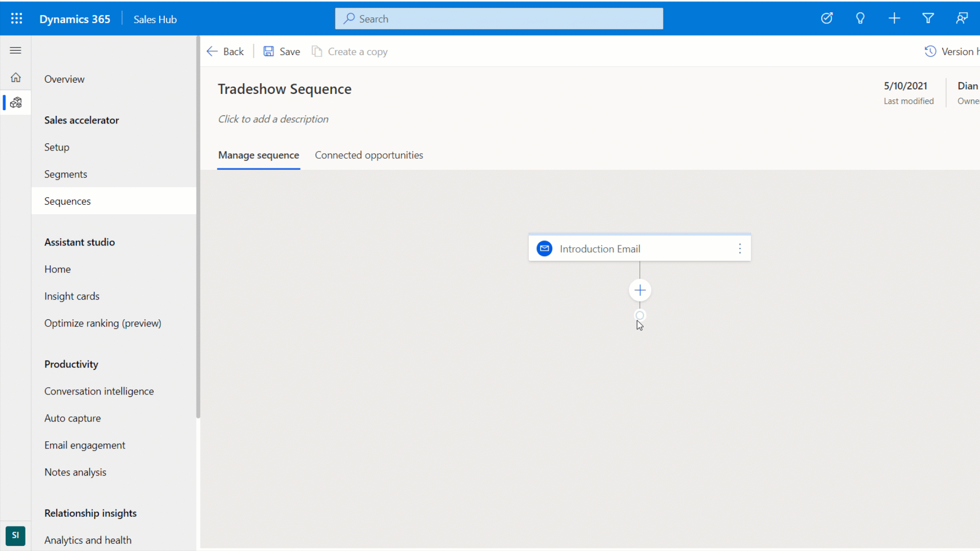Open the SI area switcher
The height and width of the screenshot is (551, 980).
15,536
